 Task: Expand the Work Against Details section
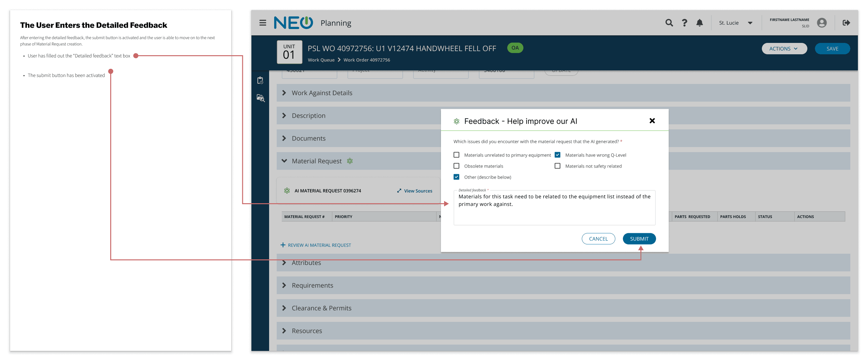(x=284, y=93)
